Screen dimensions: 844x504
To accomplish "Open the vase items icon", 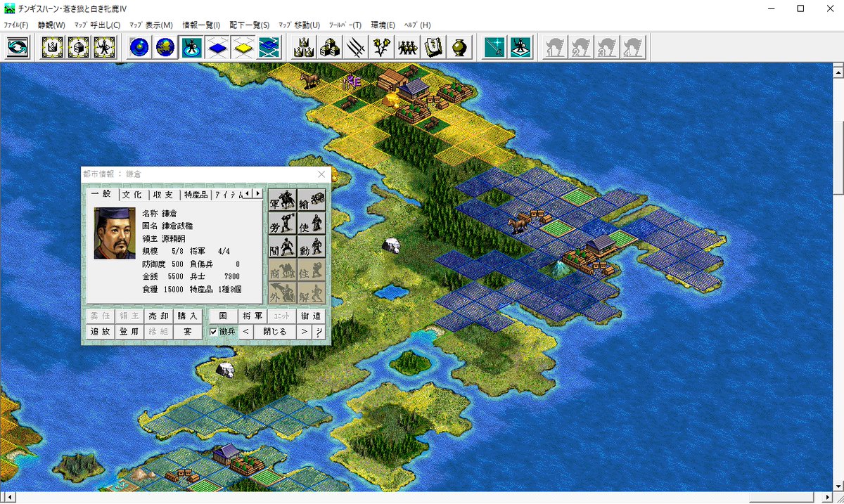I will coord(459,47).
